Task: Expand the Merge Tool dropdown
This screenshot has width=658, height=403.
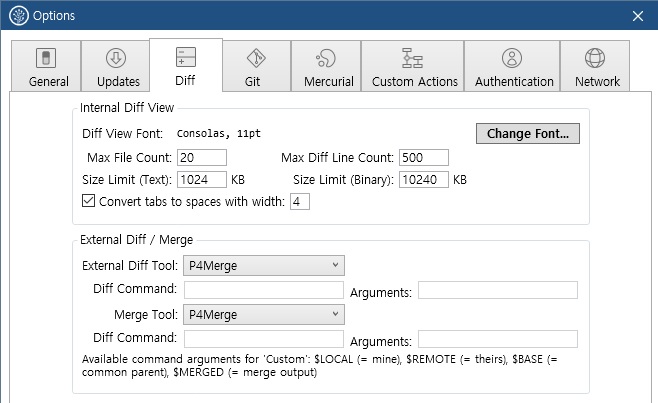Action: tap(264, 314)
